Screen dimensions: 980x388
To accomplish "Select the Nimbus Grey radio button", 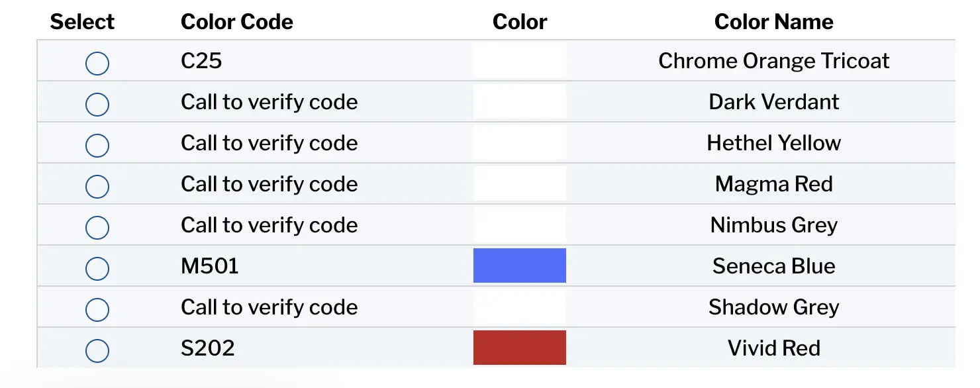I will coord(97,228).
